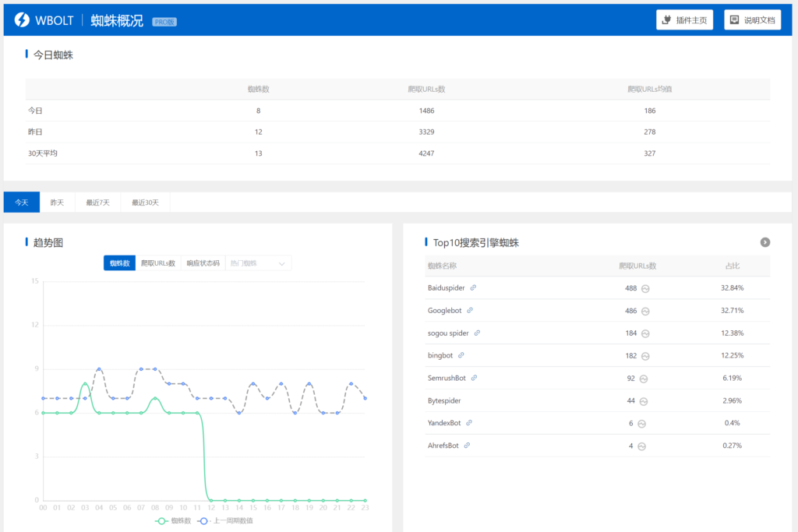Open the 说明文档 documentation button
The width and height of the screenshot is (798, 532).
(x=753, y=19)
